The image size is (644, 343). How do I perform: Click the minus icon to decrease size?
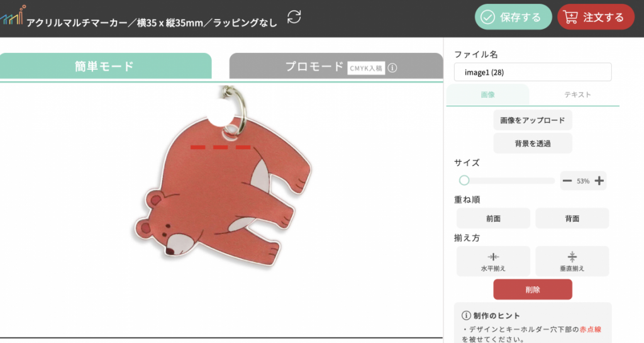[567, 181]
